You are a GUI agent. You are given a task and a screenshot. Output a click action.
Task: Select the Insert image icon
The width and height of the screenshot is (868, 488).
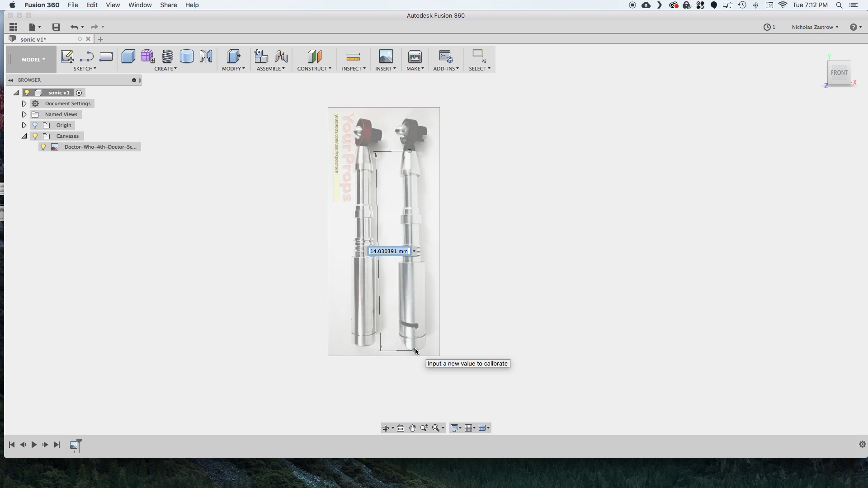[386, 56]
